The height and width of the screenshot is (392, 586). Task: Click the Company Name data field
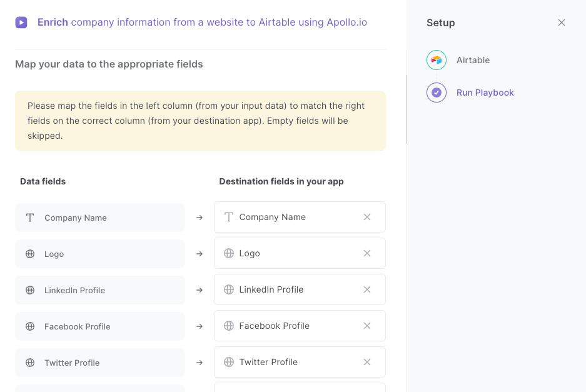[100, 218]
